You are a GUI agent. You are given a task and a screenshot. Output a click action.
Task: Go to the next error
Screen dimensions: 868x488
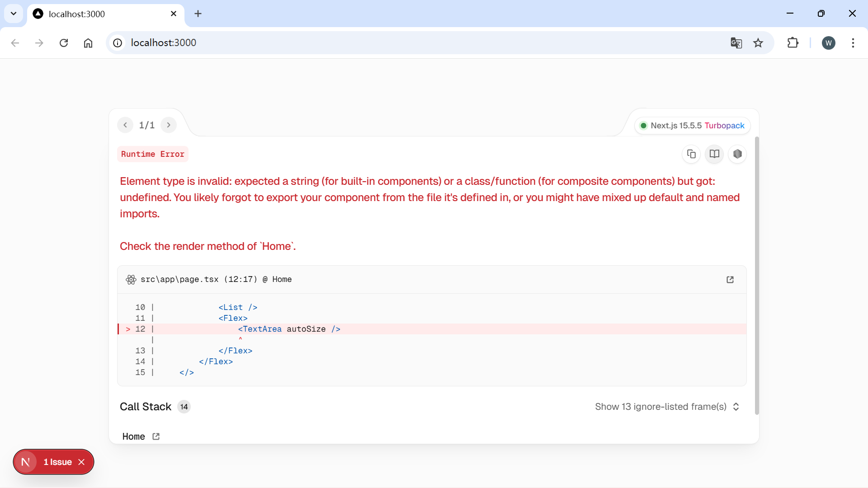point(169,125)
